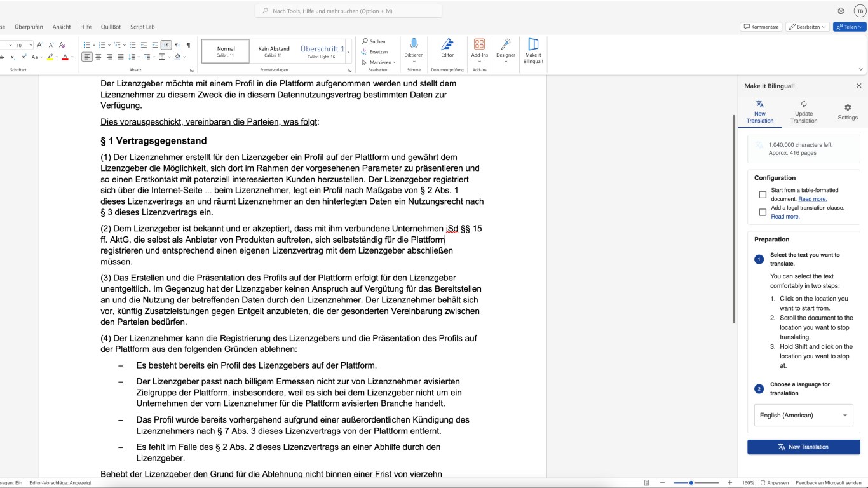This screenshot has width=868, height=488.
Task: Open the shading color dropdown
Action: (x=185, y=57)
